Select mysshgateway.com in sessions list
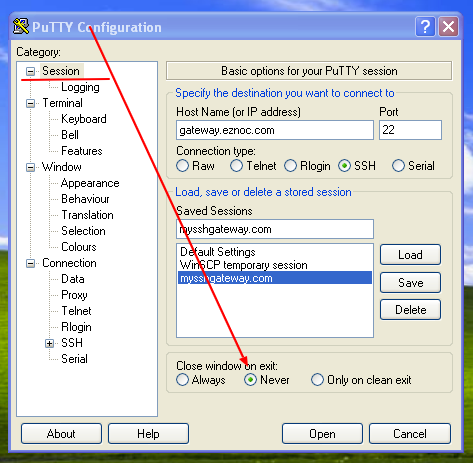Viewport: 473px width, 463px height. [x=275, y=278]
